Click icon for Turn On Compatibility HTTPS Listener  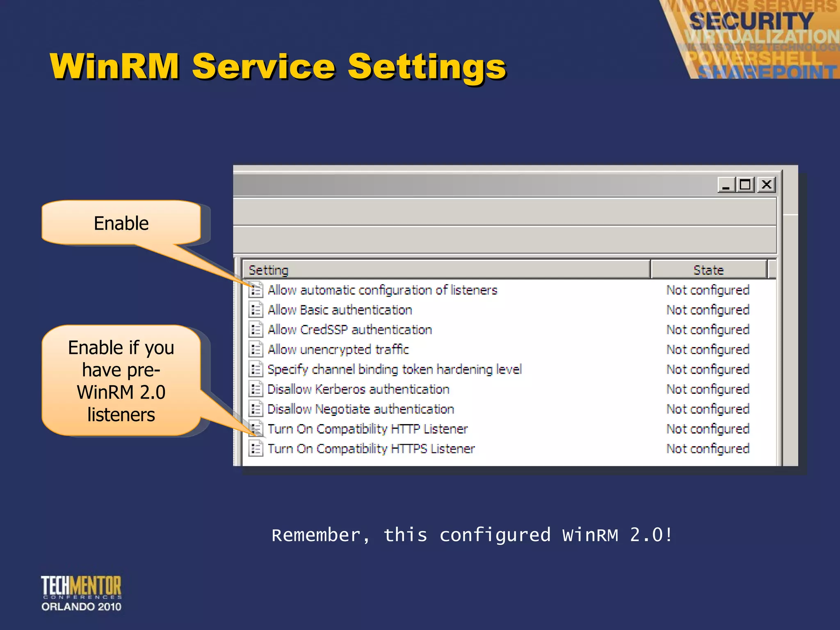pos(256,448)
